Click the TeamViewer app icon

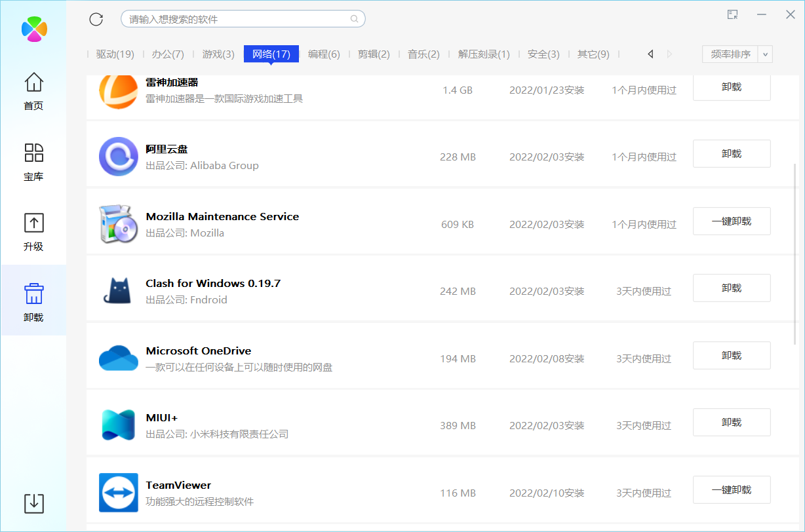click(119, 493)
